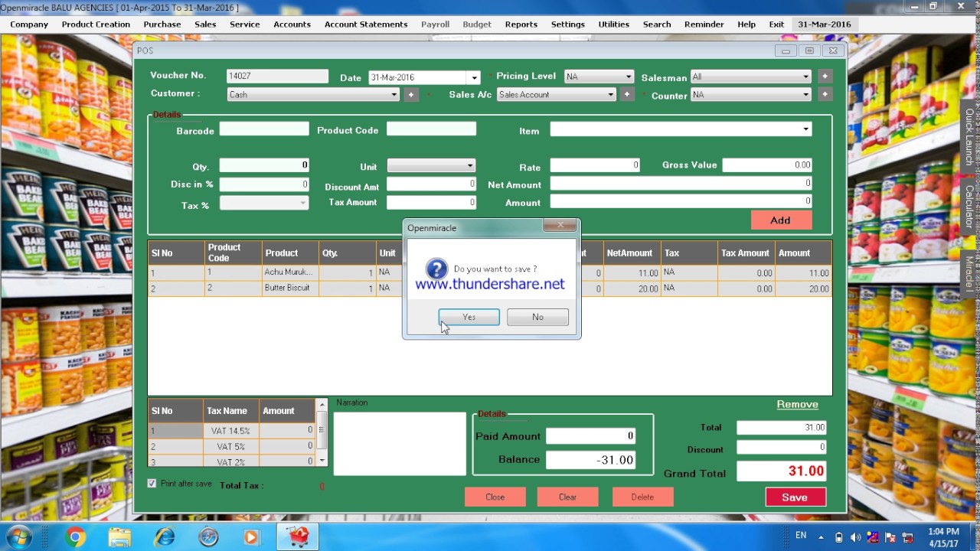The height and width of the screenshot is (551, 980).
Task: Click No in the save confirmation dialog
Action: (537, 317)
